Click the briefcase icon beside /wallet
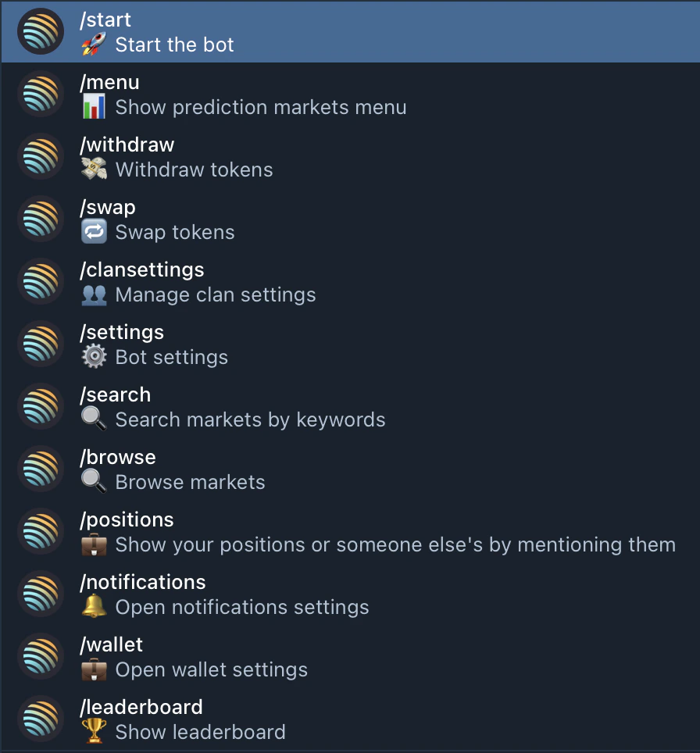 coord(94,669)
